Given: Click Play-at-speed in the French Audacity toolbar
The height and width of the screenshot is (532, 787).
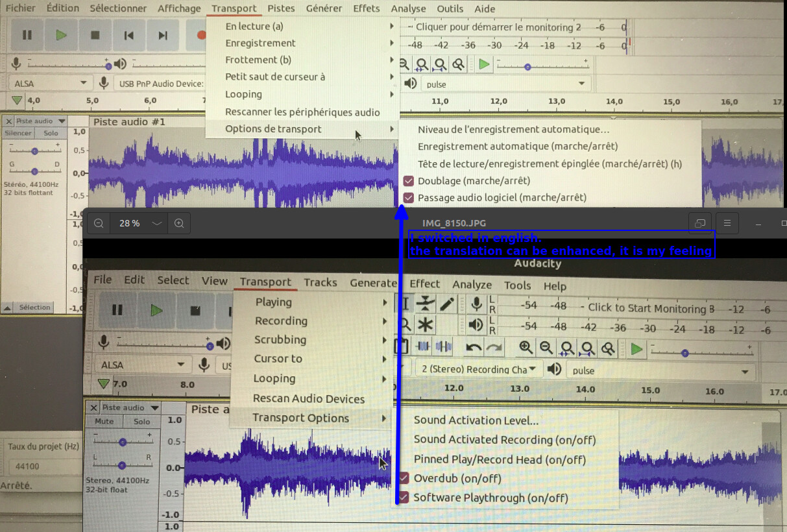Looking at the screenshot, I should [x=484, y=64].
